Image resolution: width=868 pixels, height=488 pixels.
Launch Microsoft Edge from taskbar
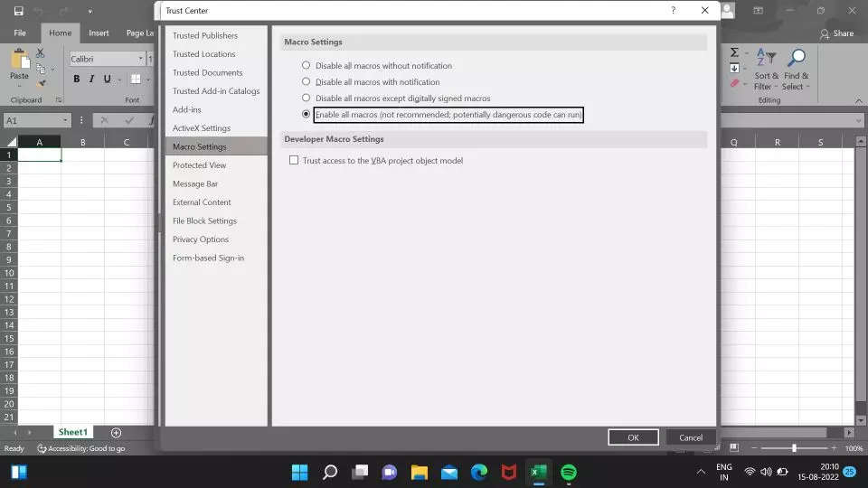[x=479, y=473]
